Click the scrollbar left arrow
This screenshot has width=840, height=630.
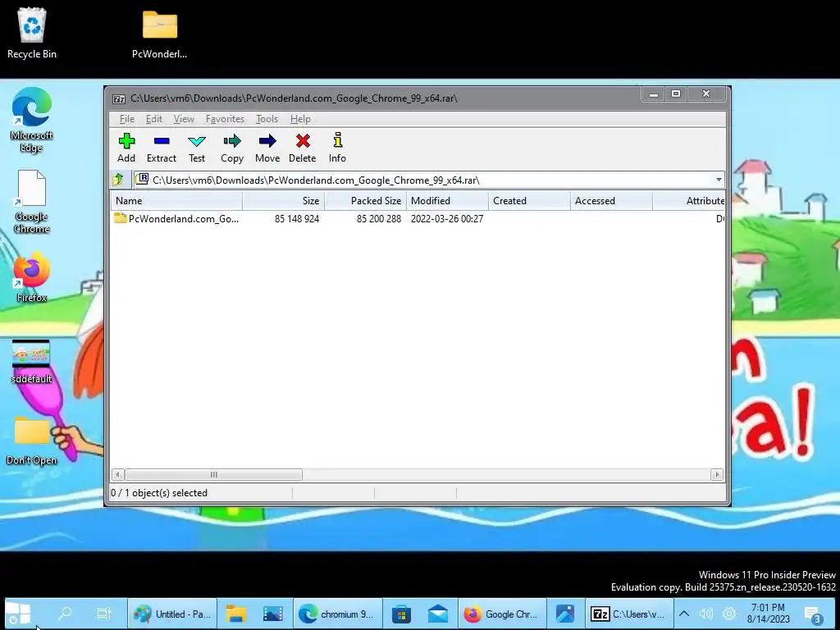(118, 475)
